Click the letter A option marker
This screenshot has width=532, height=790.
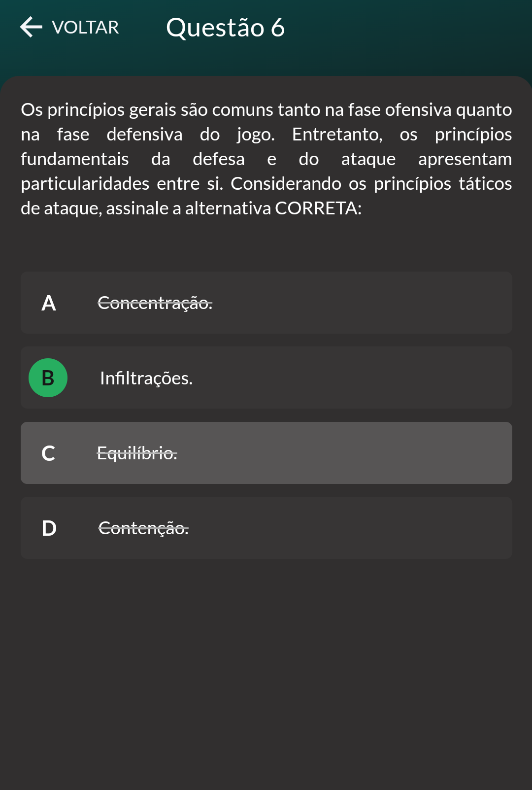point(49,303)
